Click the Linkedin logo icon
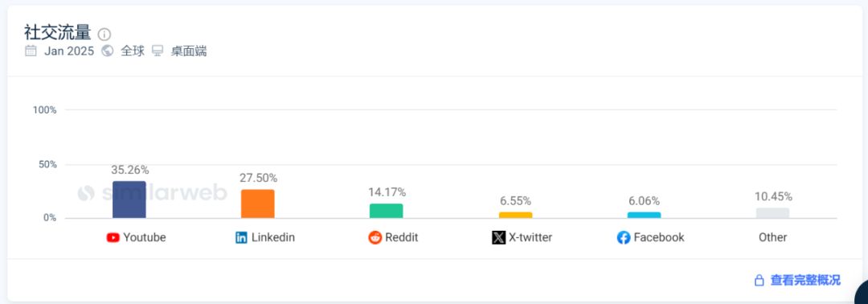Viewport: 868px width, 304px height. [x=241, y=237]
